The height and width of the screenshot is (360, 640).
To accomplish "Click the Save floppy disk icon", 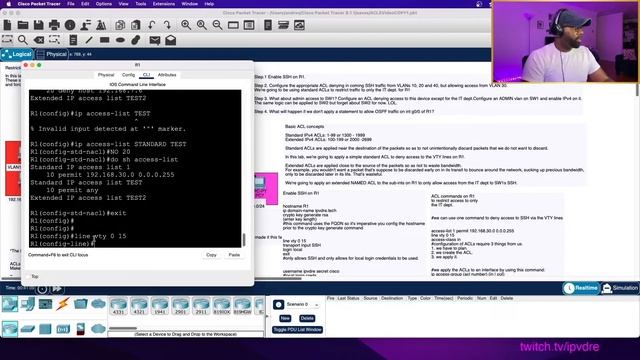I will 38,25.
